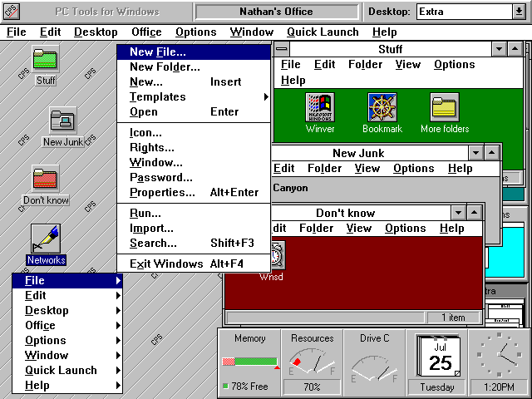Click the calendar icon showing Jul 25
The width and height of the screenshot is (532, 399).
438,357
